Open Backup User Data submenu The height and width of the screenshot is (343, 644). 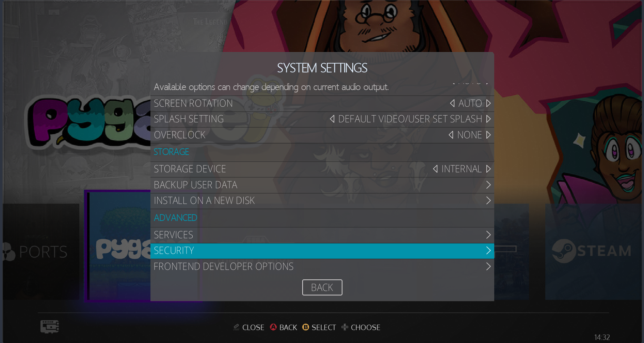point(322,185)
